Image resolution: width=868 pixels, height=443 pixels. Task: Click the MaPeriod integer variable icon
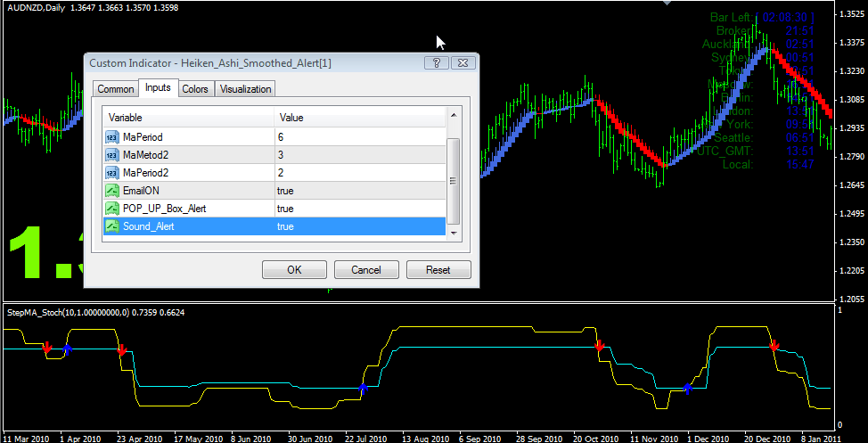pos(112,136)
